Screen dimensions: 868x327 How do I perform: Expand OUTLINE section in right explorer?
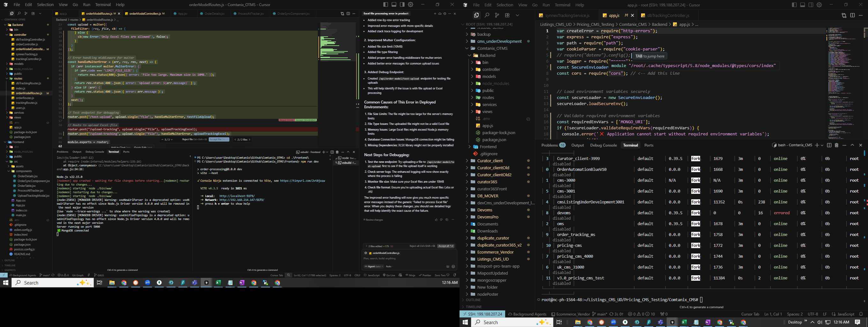click(473, 300)
